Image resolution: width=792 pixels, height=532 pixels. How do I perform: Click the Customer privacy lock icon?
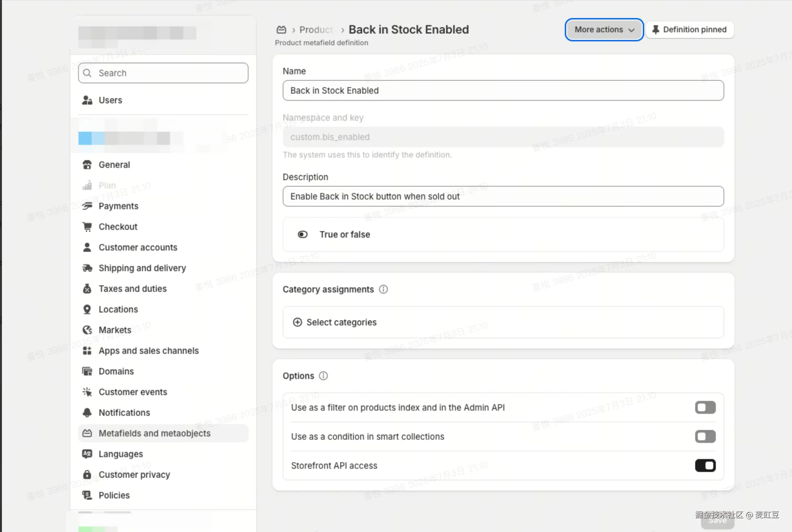[87, 475]
